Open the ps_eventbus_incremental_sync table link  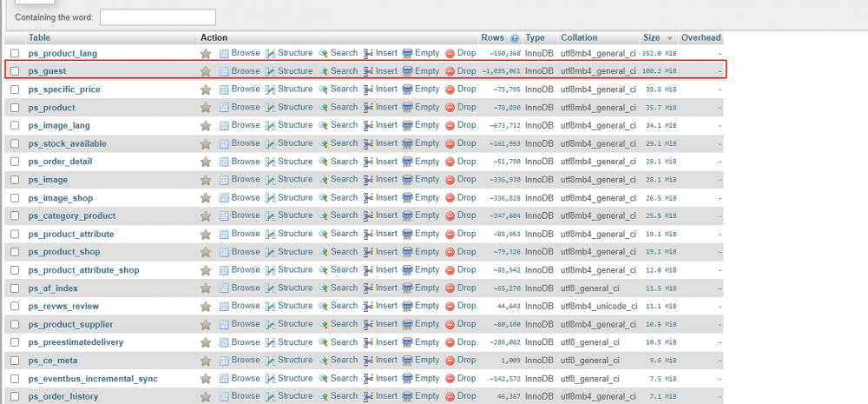click(x=93, y=379)
